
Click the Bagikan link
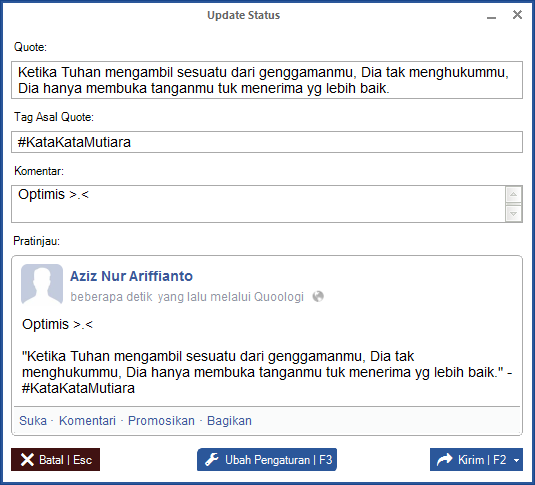pyautogui.click(x=229, y=420)
